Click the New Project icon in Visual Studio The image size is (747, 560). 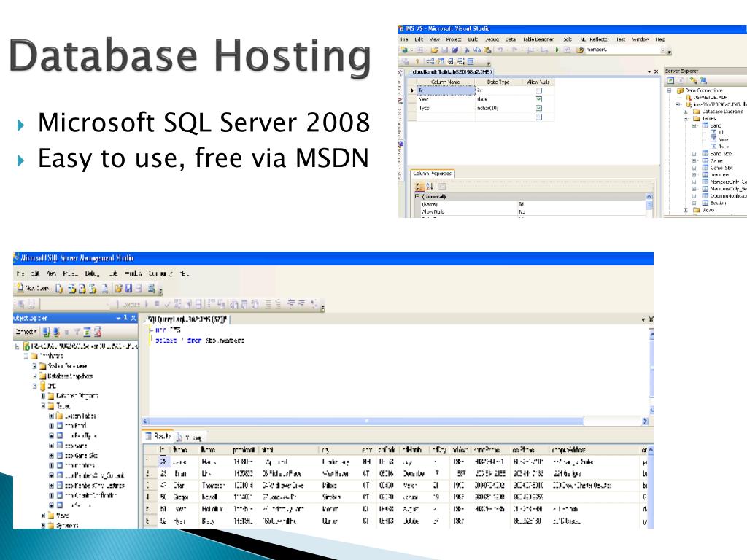404,50
